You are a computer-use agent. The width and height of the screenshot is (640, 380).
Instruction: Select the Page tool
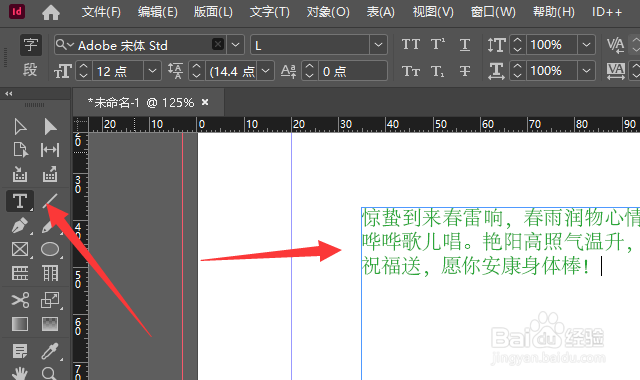20,150
